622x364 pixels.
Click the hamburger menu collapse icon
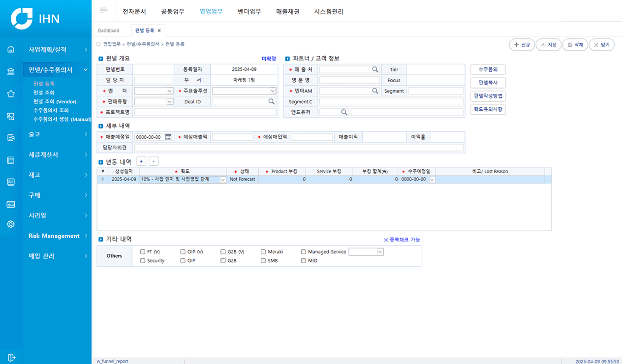[x=103, y=10]
